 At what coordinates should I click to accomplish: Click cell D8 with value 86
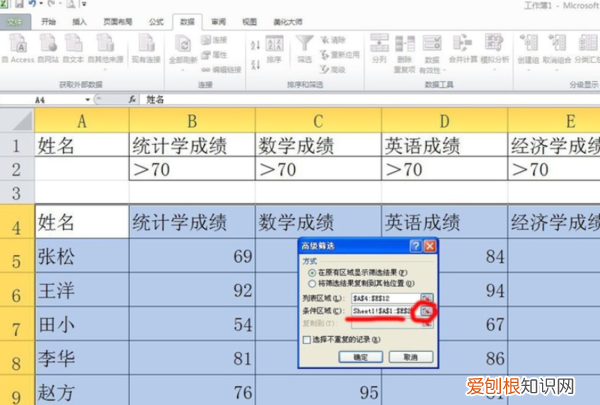473,358
